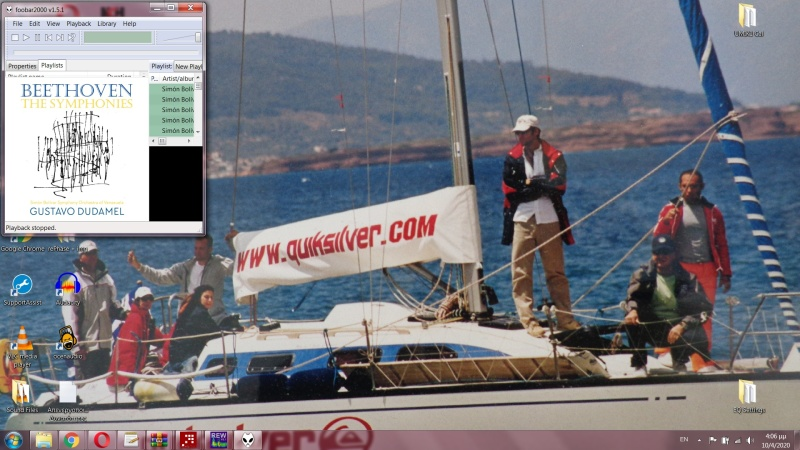This screenshot has width=800, height=450.
Task: Click the volume slider handle
Action: click(198, 37)
